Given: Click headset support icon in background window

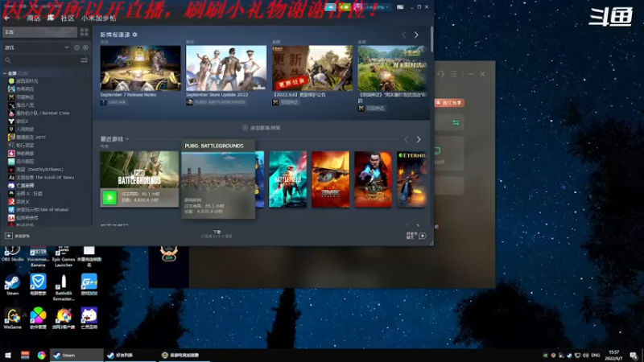Looking at the screenshot, I should tap(440, 74).
